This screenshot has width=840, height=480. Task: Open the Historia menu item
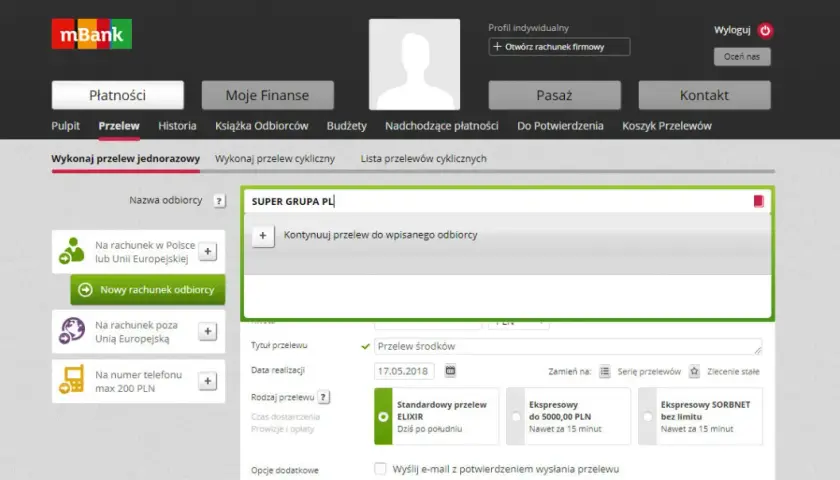click(177, 126)
